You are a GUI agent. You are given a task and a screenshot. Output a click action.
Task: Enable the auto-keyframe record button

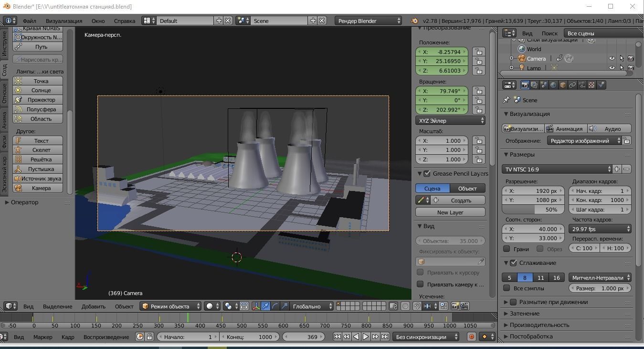coord(471,337)
